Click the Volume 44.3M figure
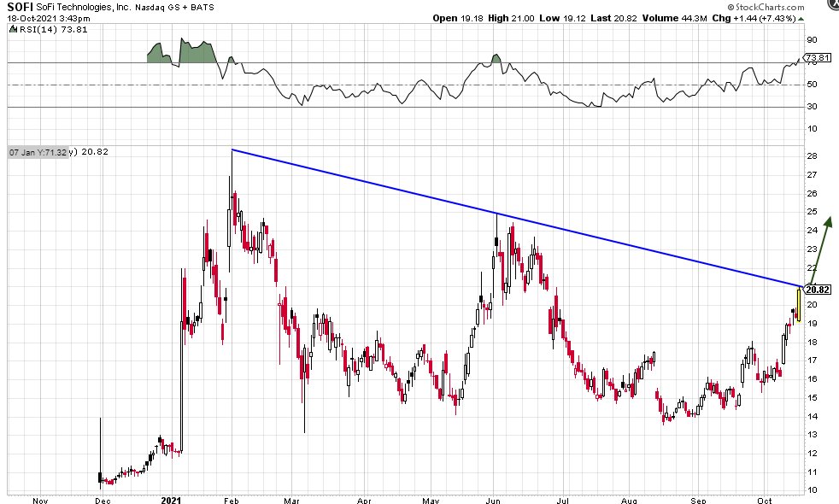This screenshot has width=839, height=504. pyautogui.click(x=675, y=18)
